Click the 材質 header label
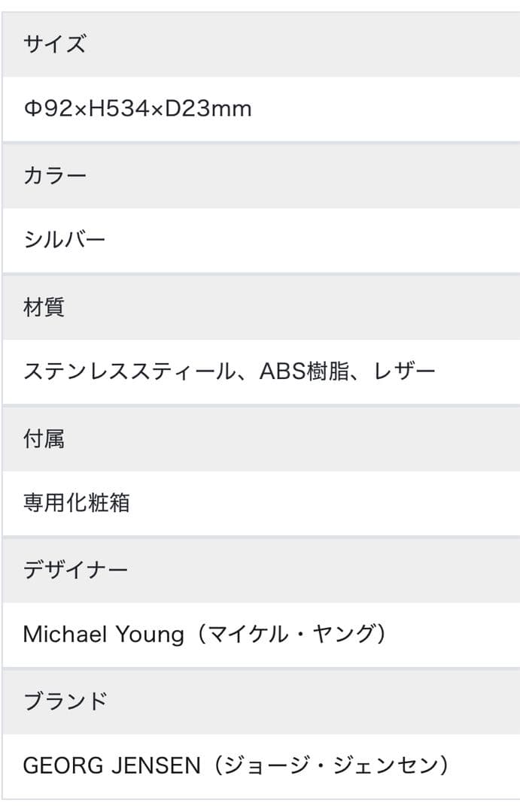Viewport: 520px width, 812px height. pyautogui.click(x=44, y=307)
